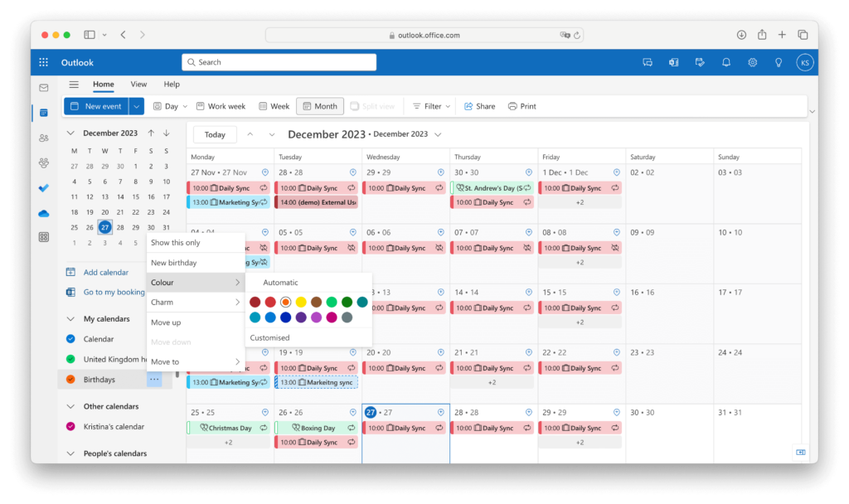Pick grey colour swatch

tap(347, 317)
